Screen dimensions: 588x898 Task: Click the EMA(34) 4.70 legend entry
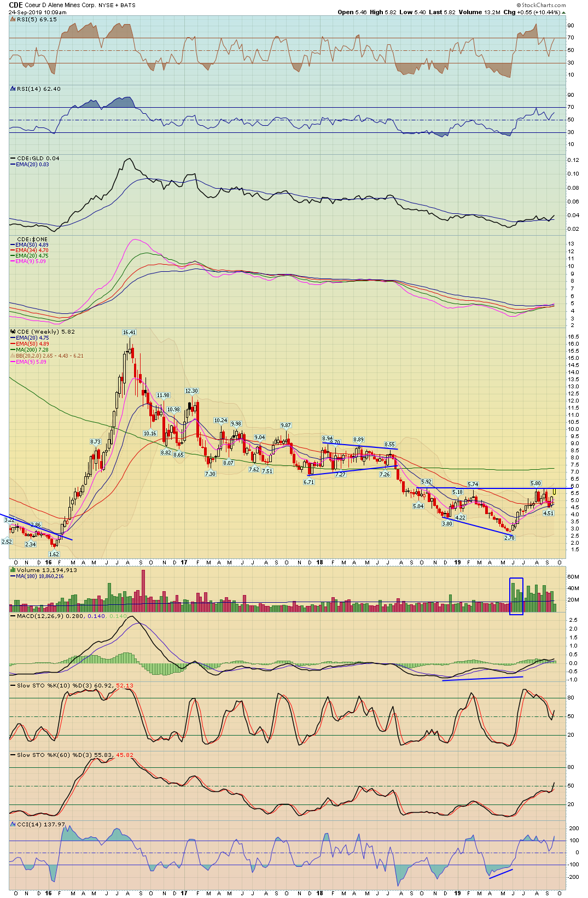(32, 250)
